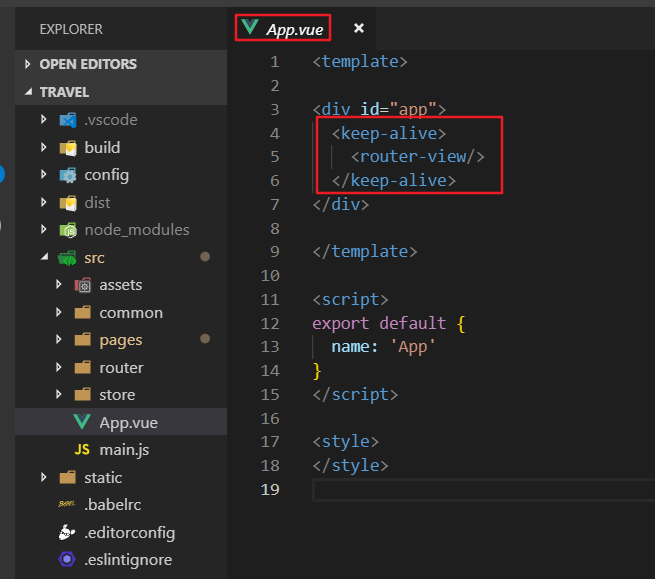The width and height of the screenshot is (655, 579).
Task: Close the App.vue editor tab
Action: coord(358,28)
